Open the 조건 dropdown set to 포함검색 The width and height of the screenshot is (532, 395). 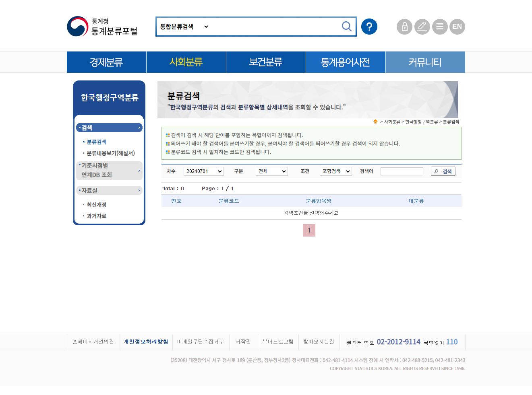tap(335, 171)
